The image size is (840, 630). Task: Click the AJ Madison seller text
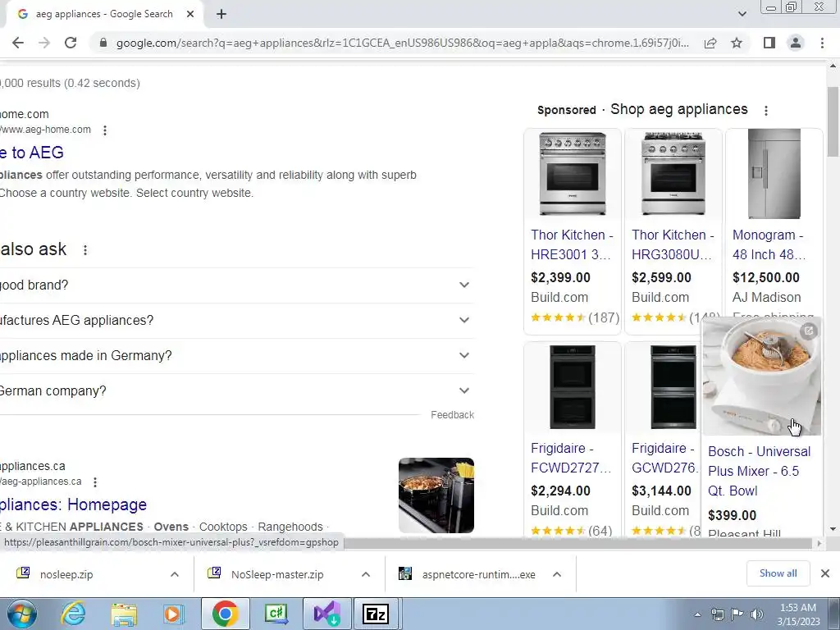pos(767,297)
